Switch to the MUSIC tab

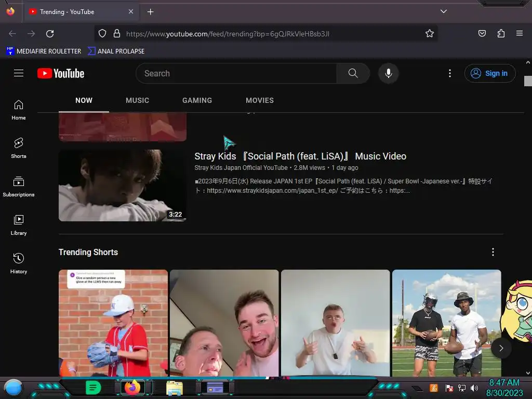pyautogui.click(x=137, y=100)
